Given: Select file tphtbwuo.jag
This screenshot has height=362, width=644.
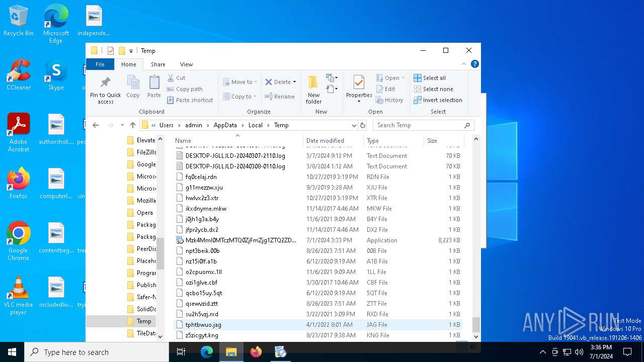Looking at the screenshot, I should tap(317, 325).
